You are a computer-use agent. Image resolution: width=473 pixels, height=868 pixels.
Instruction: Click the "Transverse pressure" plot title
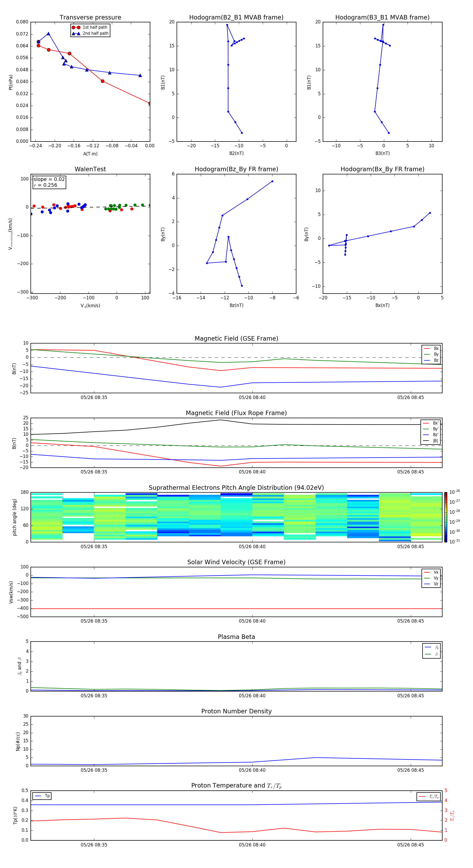point(90,18)
